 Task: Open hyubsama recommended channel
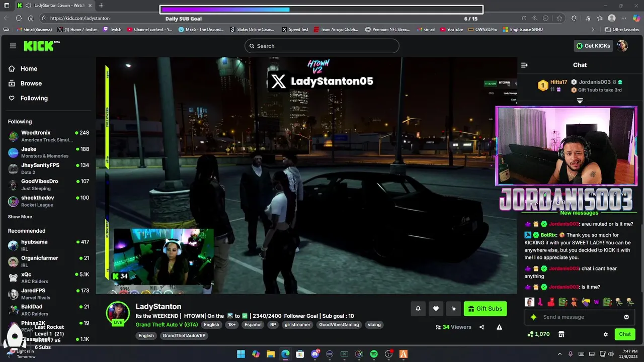pos(49,245)
